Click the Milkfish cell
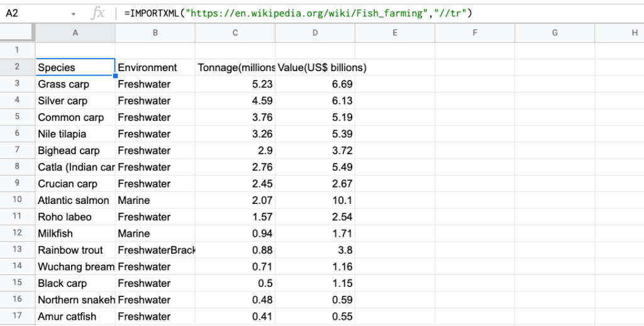The width and height of the screenshot is (644, 326). click(75, 233)
